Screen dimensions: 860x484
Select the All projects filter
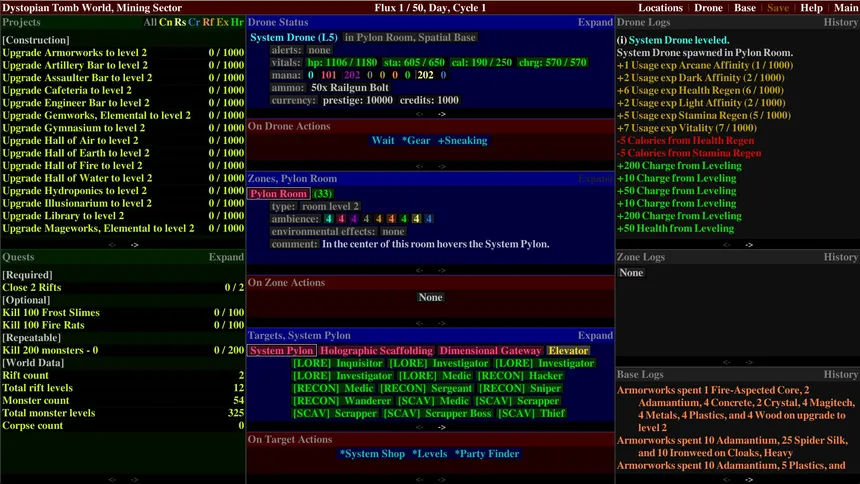pyautogui.click(x=150, y=22)
